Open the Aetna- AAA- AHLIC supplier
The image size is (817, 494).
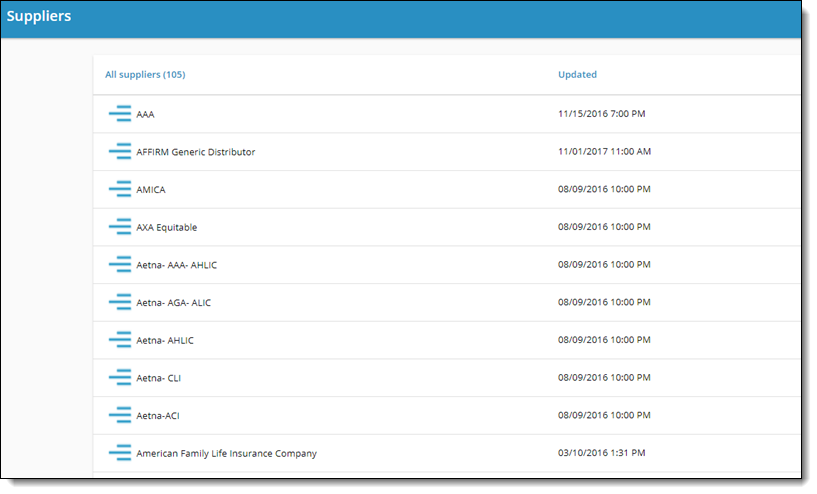tap(177, 265)
